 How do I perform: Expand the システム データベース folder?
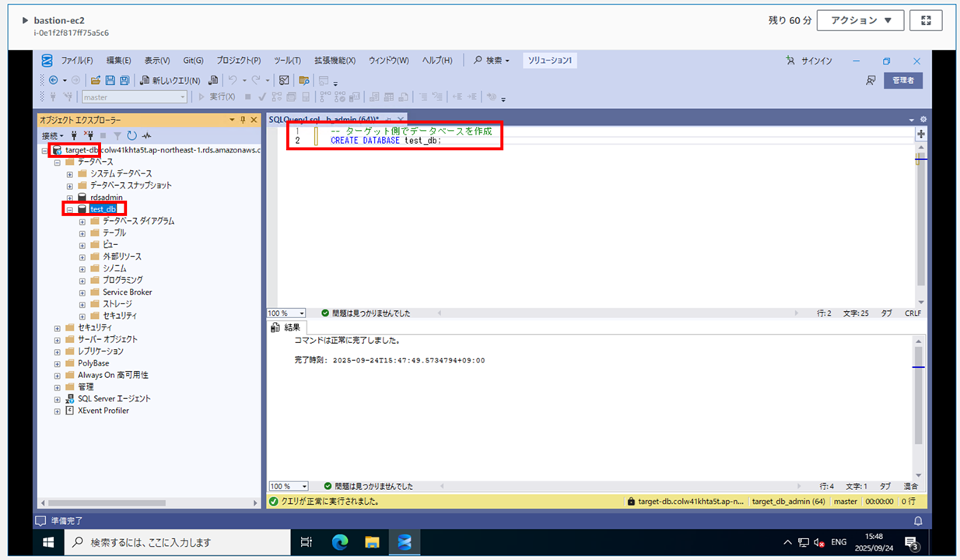69,173
